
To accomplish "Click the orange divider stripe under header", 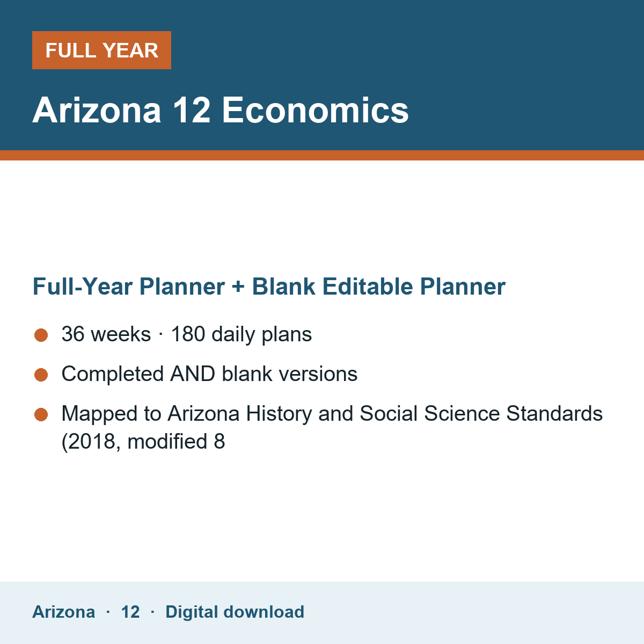I will 322,155.
